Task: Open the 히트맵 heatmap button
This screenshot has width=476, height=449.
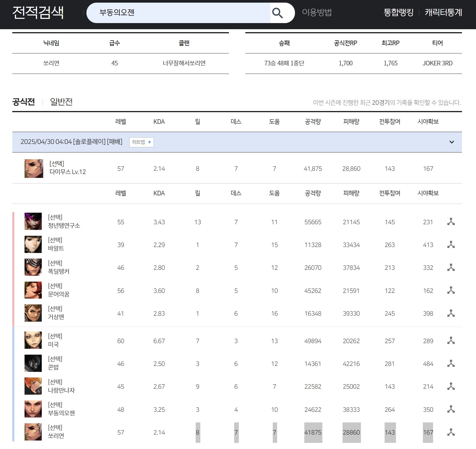Action: [141, 142]
